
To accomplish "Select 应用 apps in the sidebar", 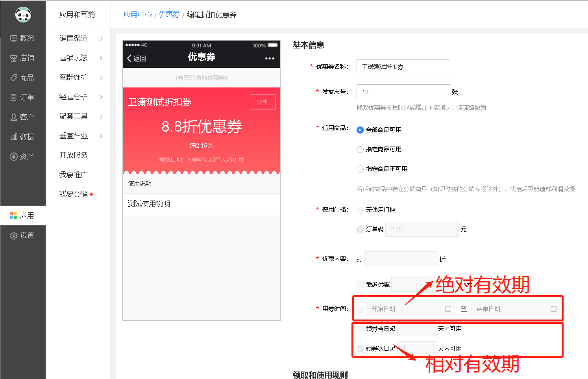I will tap(22, 216).
